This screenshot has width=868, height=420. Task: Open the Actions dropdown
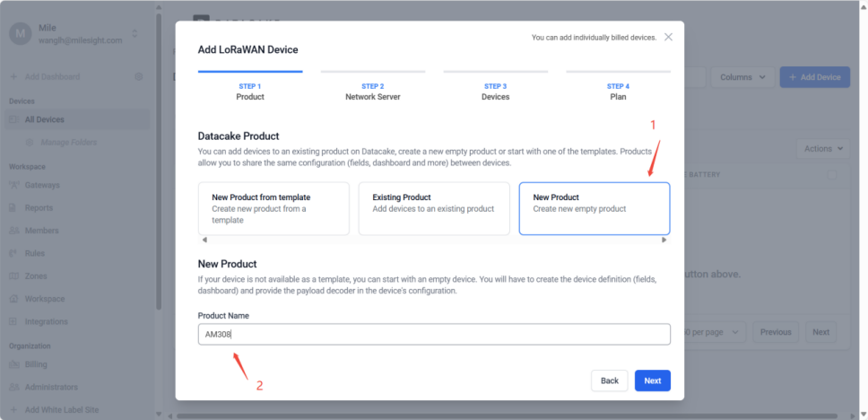pos(823,148)
